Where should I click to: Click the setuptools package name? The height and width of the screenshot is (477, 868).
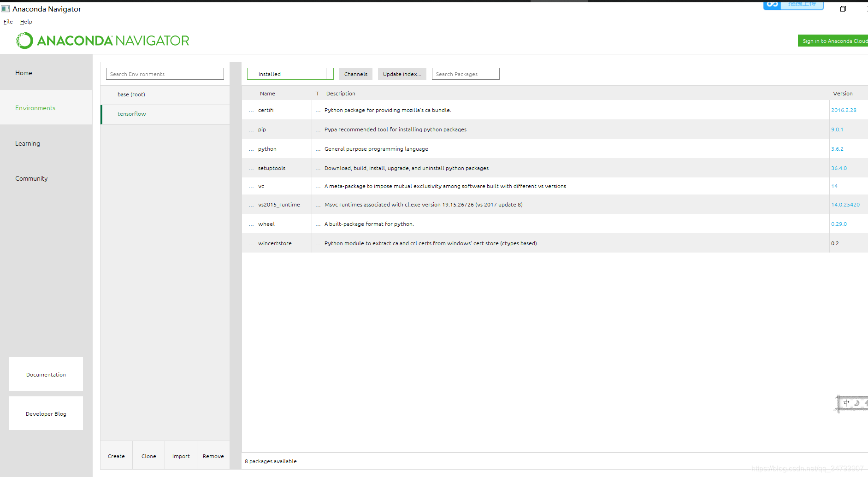coord(272,168)
